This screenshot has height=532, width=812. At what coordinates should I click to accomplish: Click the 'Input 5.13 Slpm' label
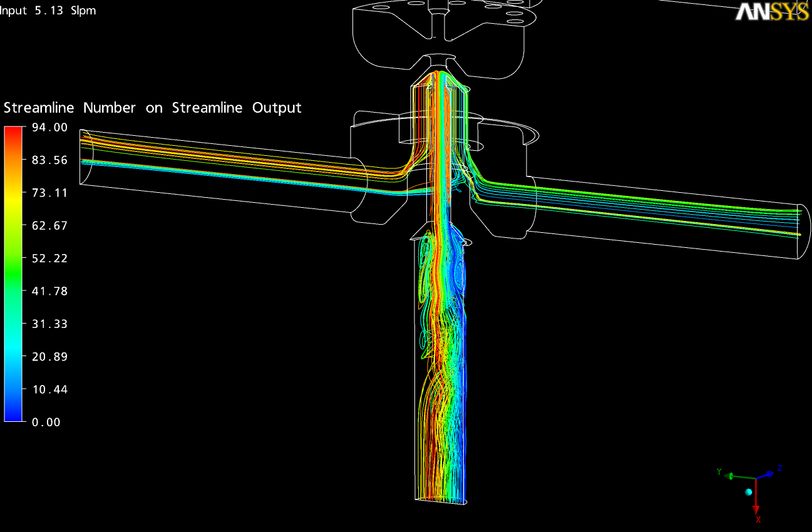click(x=48, y=11)
